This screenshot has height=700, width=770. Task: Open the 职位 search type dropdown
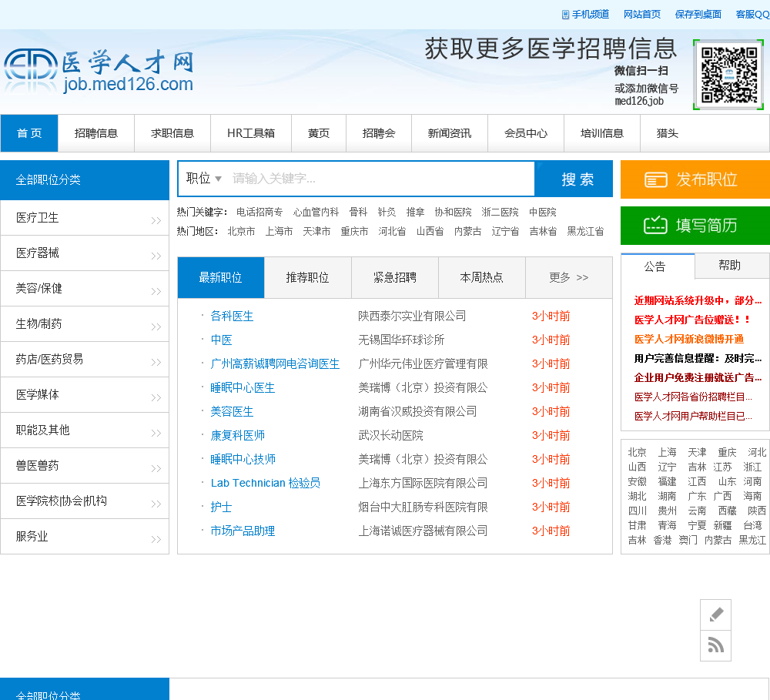(204, 179)
